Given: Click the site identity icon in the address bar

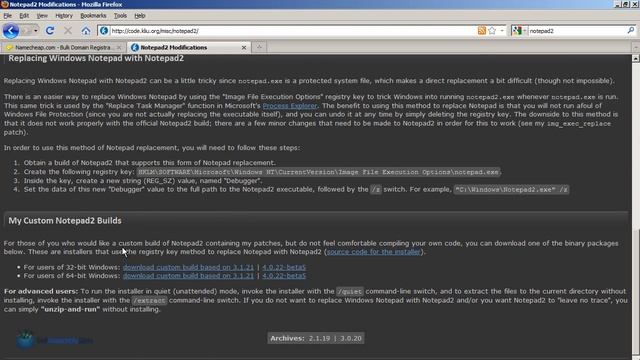Looking at the screenshot, I should click(104, 31).
